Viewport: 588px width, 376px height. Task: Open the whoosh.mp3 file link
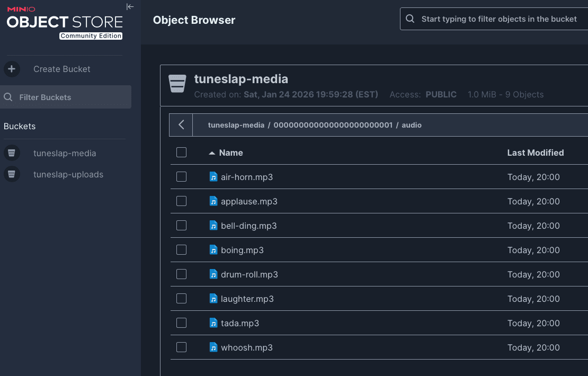pyautogui.click(x=245, y=347)
